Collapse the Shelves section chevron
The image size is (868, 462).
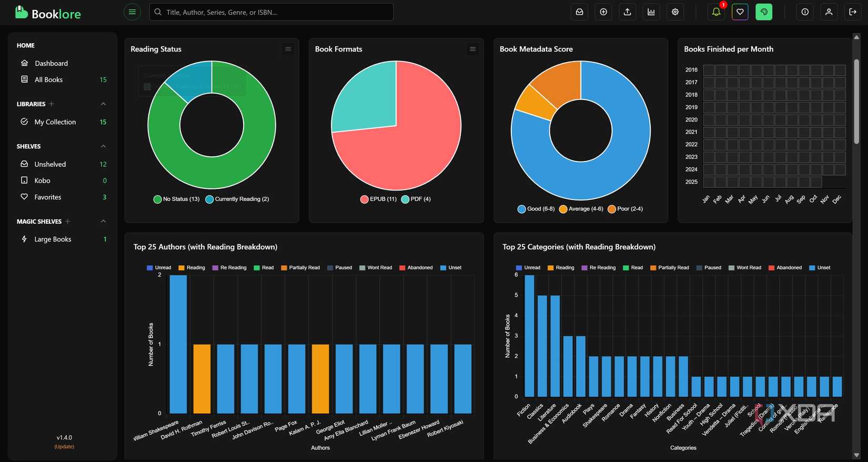pyautogui.click(x=103, y=146)
